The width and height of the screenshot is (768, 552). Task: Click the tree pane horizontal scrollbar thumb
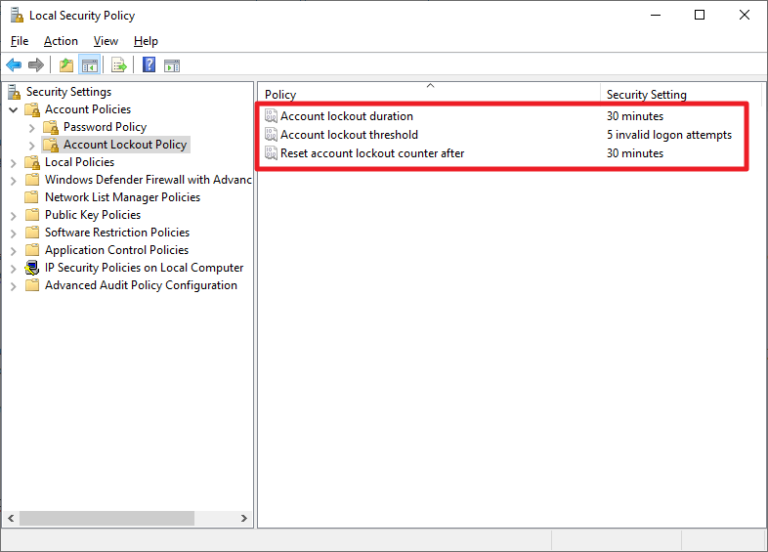(107, 518)
